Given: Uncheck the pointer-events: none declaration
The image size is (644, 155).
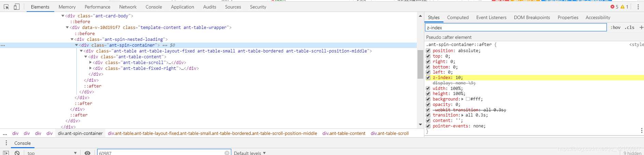Looking at the screenshot, I should click(x=428, y=126).
